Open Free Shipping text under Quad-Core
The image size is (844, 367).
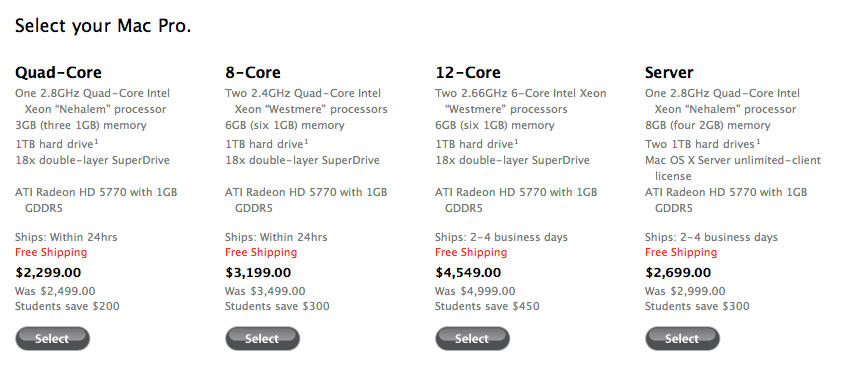point(51,252)
